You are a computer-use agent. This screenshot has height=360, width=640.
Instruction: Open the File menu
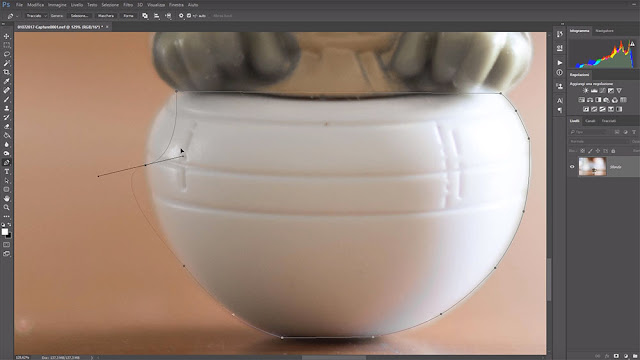click(19, 5)
